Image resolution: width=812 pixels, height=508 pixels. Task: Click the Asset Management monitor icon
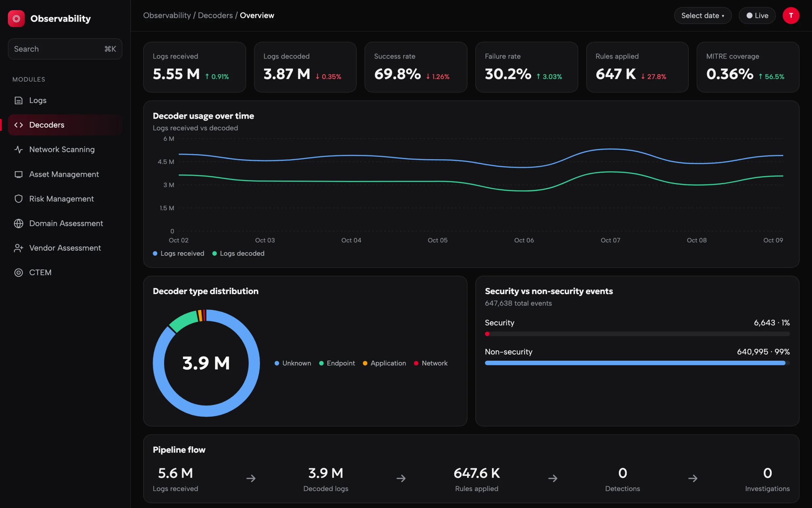pos(19,174)
